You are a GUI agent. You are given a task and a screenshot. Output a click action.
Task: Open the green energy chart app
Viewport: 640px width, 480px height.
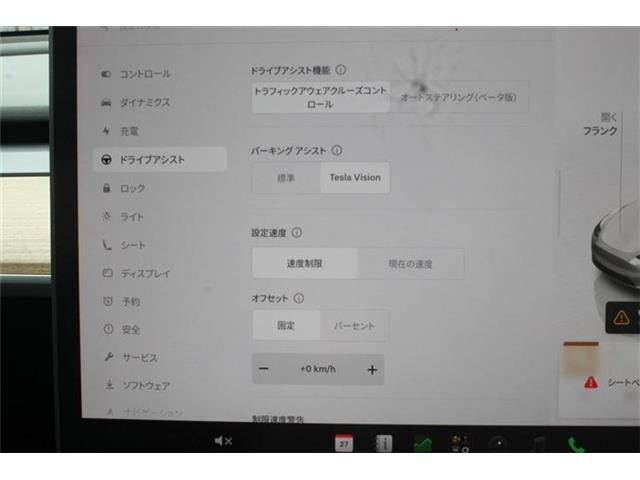[423, 443]
